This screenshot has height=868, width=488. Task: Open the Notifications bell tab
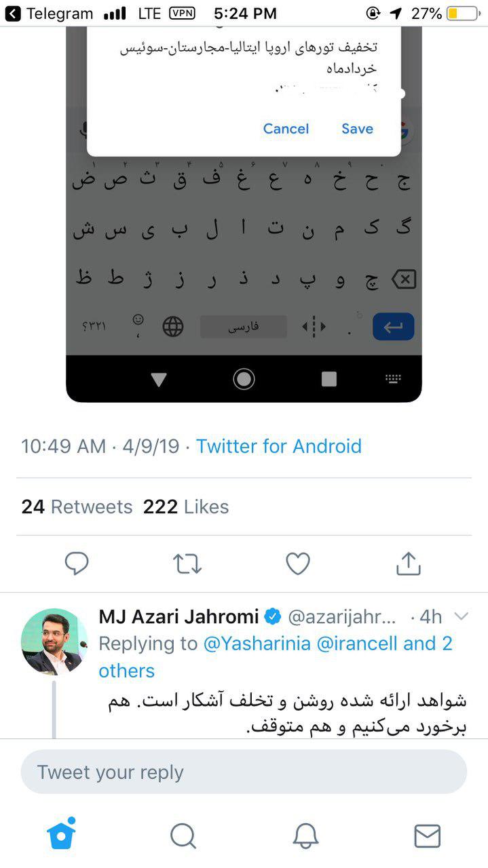coord(305,835)
